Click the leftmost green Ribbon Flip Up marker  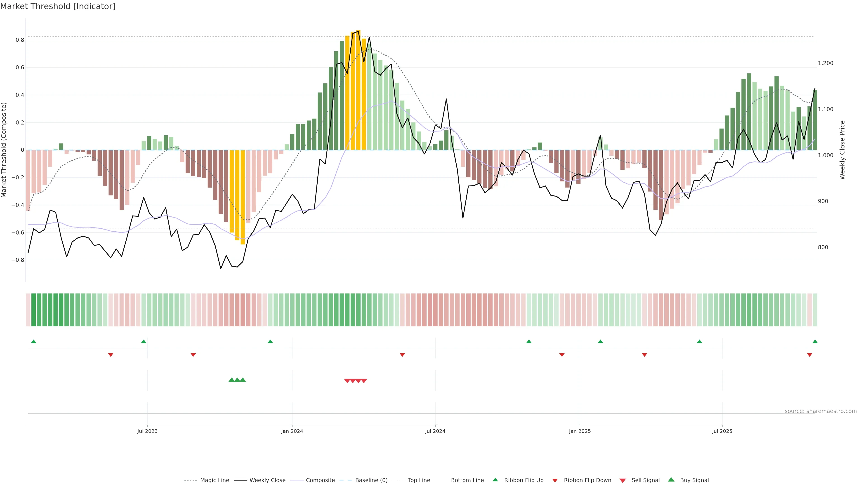click(x=33, y=342)
